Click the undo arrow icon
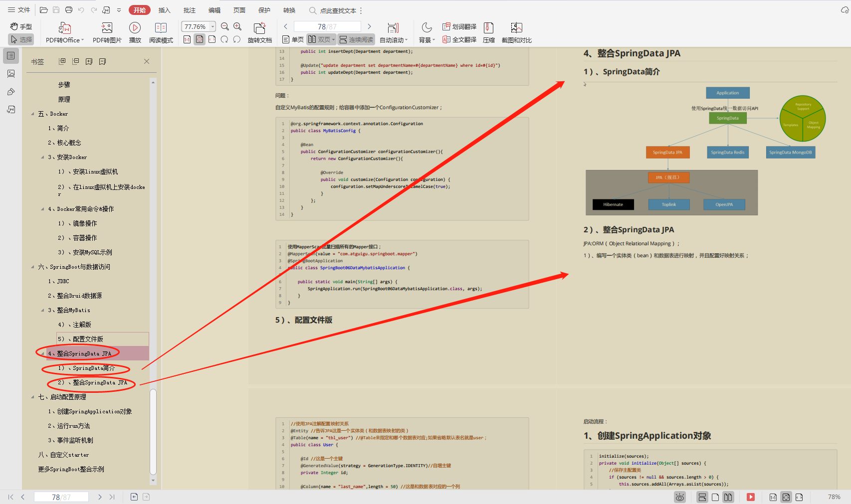 (x=81, y=10)
